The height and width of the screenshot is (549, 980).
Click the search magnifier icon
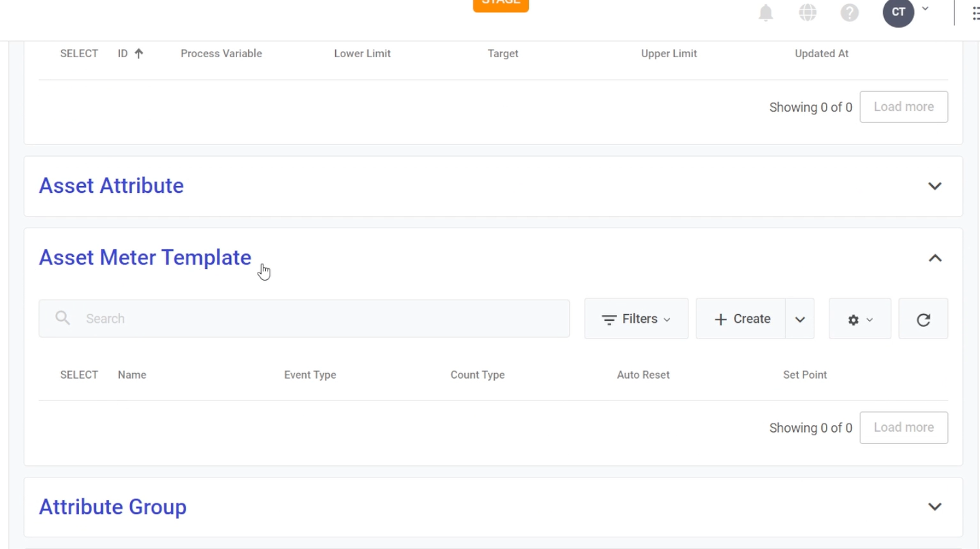point(63,318)
